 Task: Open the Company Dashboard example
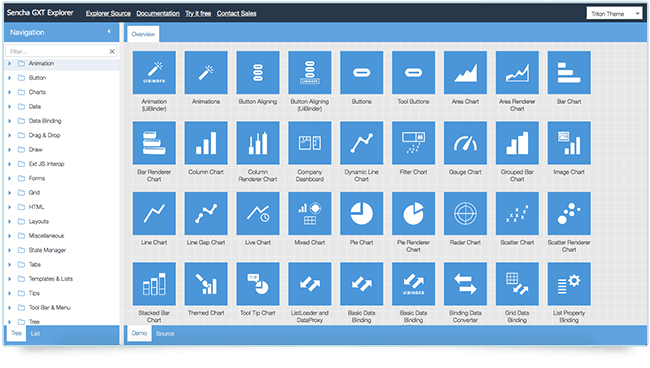(310, 143)
